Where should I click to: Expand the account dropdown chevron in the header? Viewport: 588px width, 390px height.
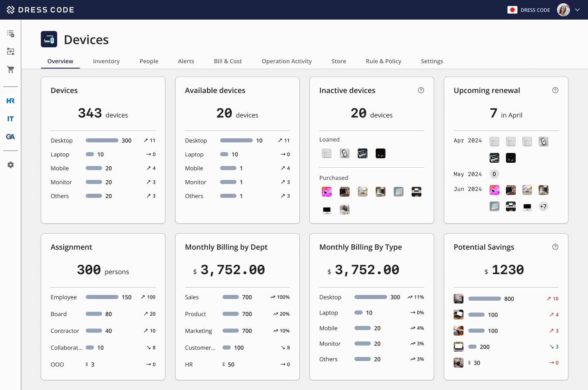pyautogui.click(x=577, y=10)
